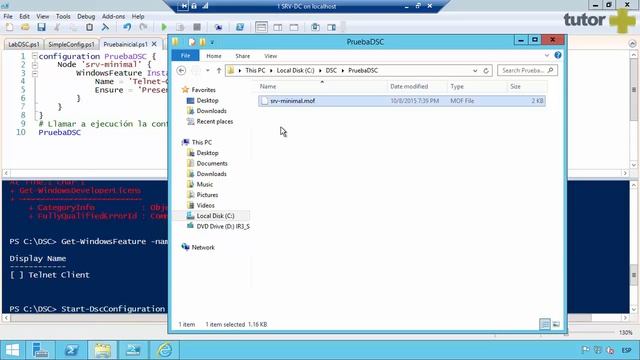Switch Explorer to details view icon
The image size is (640, 360).
click(x=545, y=324)
